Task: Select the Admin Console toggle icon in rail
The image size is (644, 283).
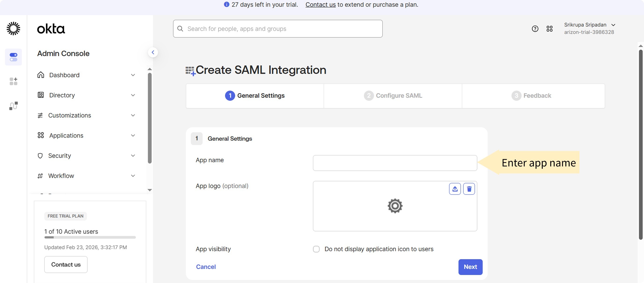Action: pos(13,57)
